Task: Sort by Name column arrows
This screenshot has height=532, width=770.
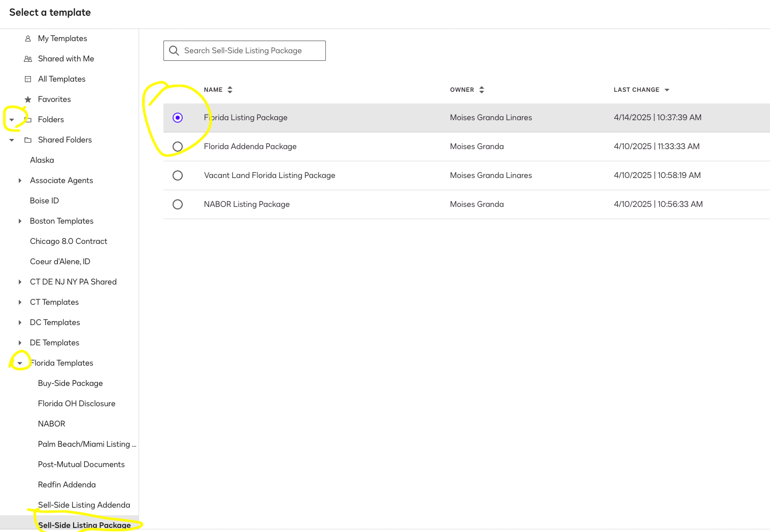Action: pyautogui.click(x=230, y=90)
